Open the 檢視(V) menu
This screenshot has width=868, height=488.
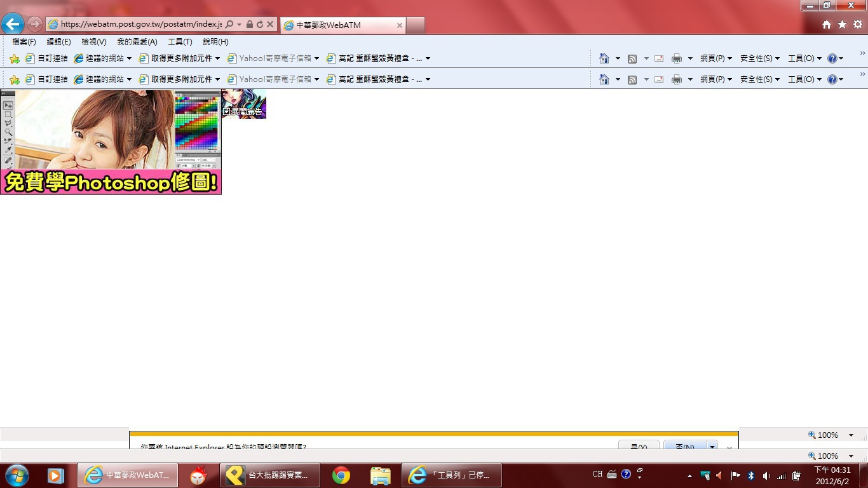pos(94,42)
